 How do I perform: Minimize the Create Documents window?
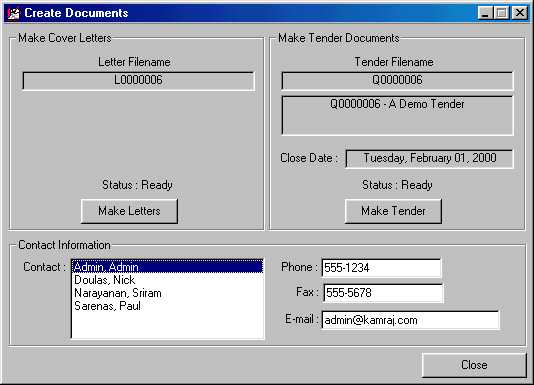pos(485,13)
